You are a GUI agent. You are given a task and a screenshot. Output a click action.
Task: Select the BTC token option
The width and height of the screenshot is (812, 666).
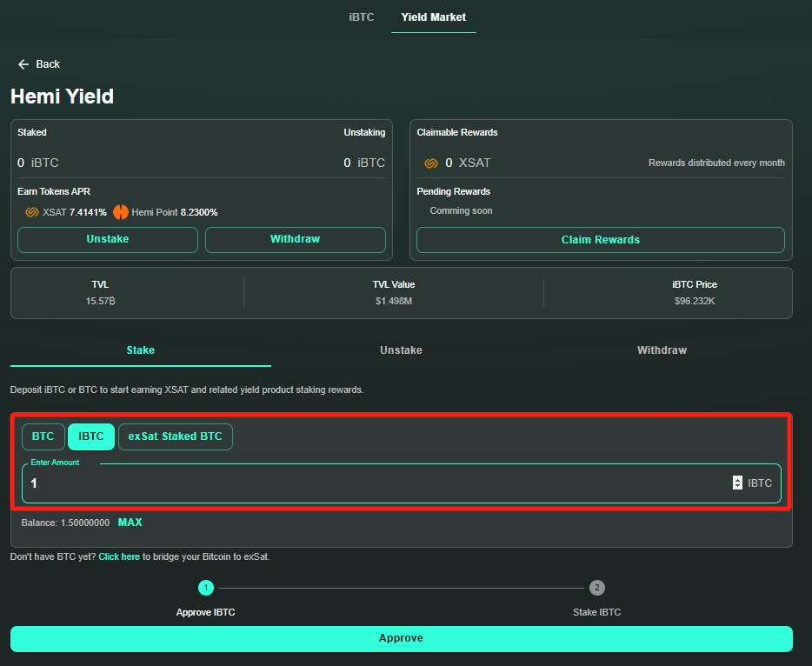click(x=43, y=436)
